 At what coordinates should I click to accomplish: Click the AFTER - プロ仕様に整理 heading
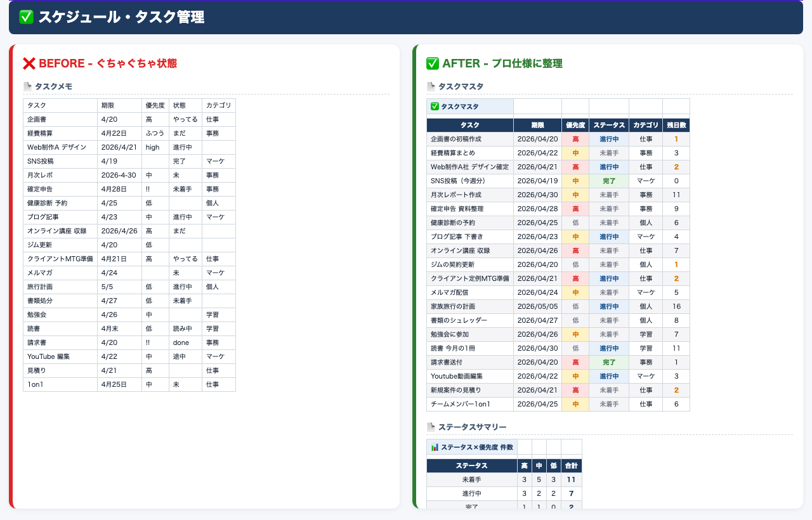(502, 63)
